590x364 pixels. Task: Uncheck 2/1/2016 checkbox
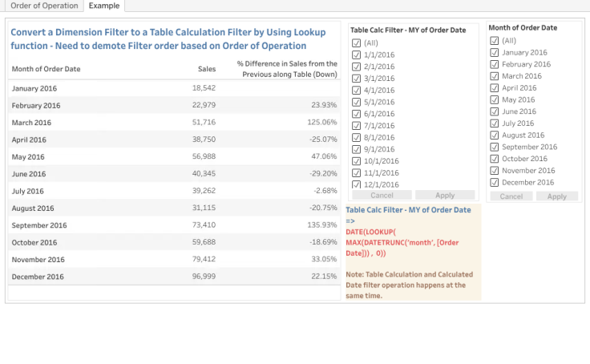point(356,67)
